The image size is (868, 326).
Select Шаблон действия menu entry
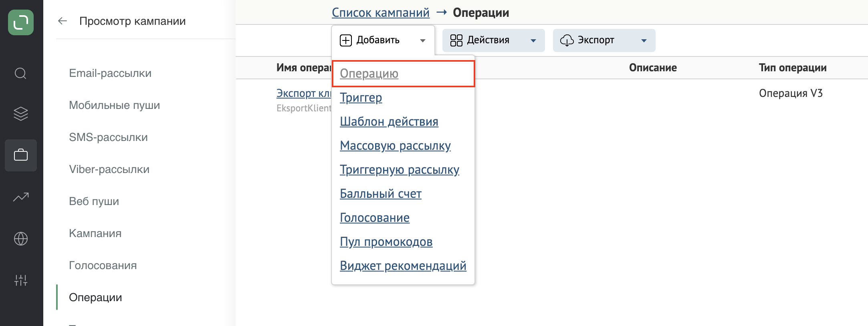389,122
